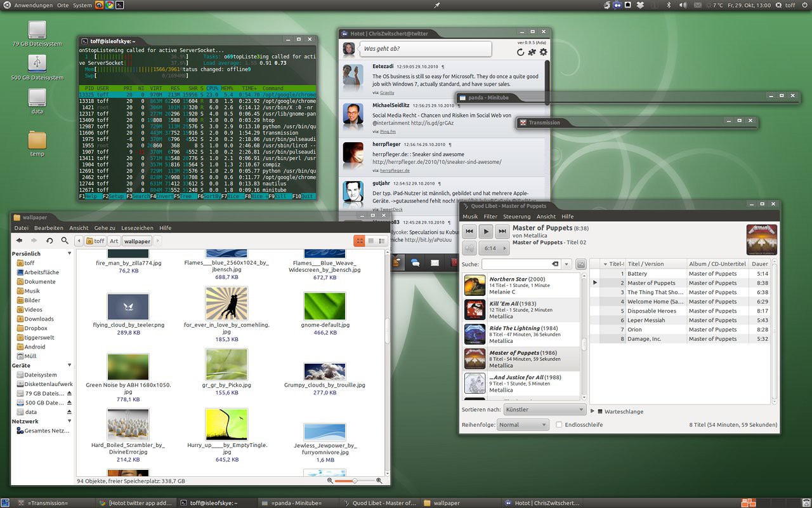Open Gehe zu menu in file manager
The height and width of the screenshot is (508, 812).
105,228
